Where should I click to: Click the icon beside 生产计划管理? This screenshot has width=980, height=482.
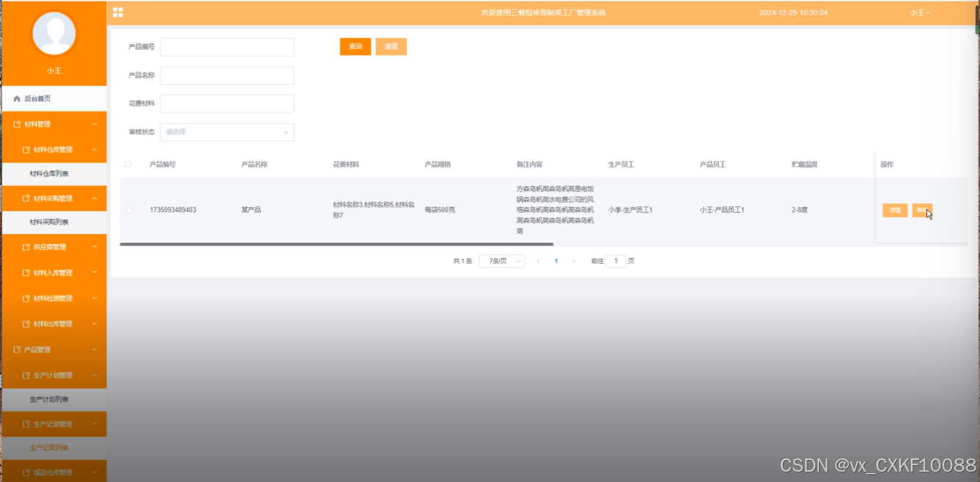(x=26, y=375)
